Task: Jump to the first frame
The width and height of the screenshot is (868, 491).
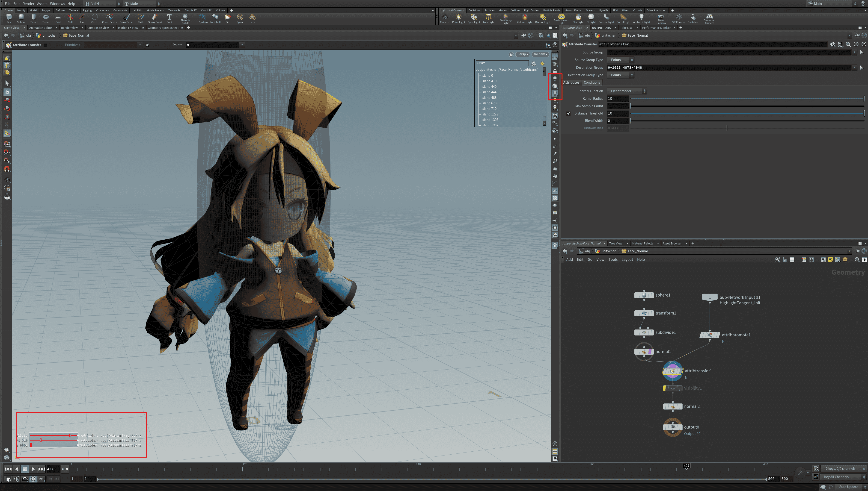Action: pyautogui.click(x=8, y=469)
